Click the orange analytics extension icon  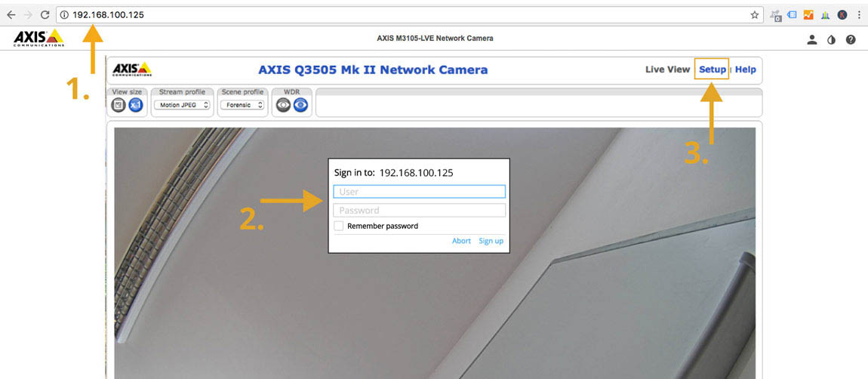pyautogui.click(x=808, y=14)
